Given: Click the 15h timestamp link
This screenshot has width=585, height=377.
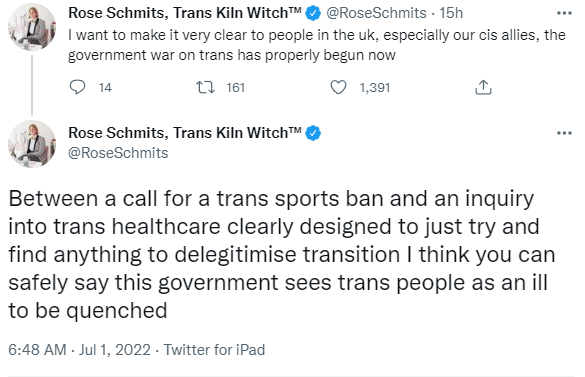Looking at the screenshot, I should pyautogui.click(x=451, y=13).
